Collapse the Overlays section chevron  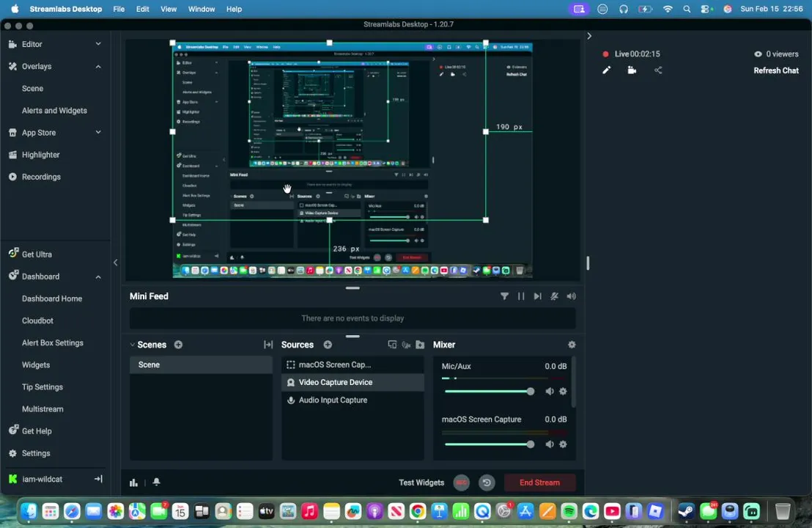click(x=98, y=66)
